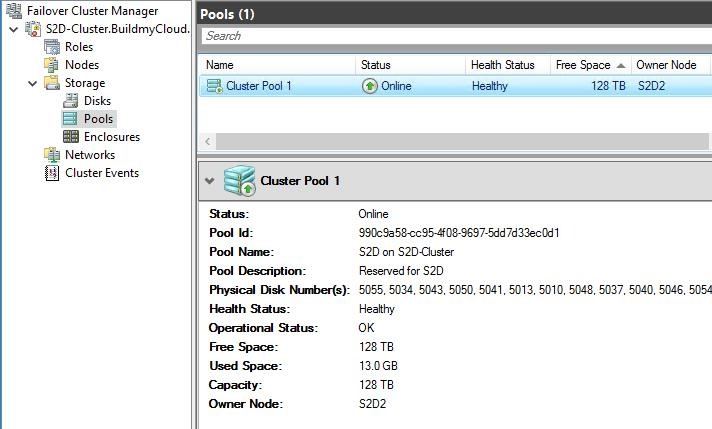
Task: Click the Failover Cluster Manager root icon
Action: [14, 10]
